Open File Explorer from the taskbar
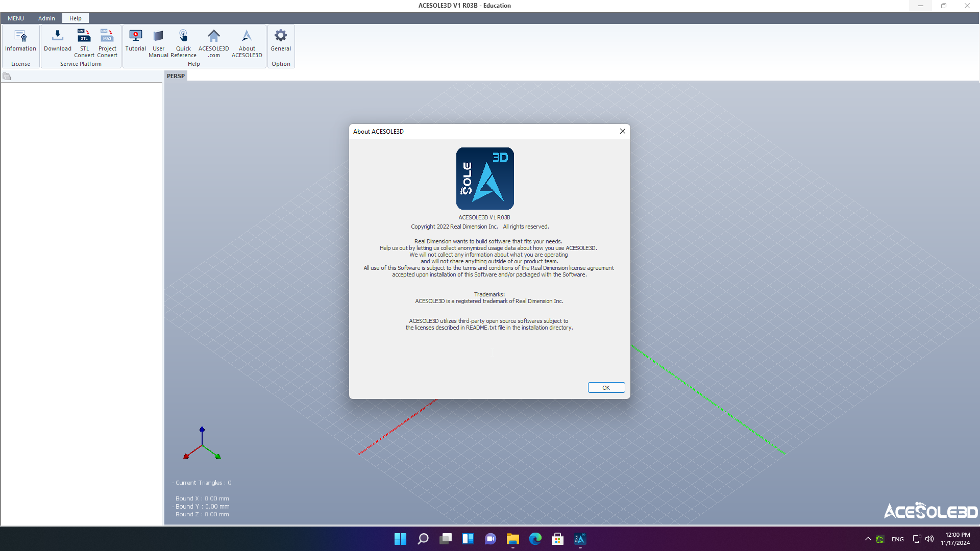 [513, 539]
